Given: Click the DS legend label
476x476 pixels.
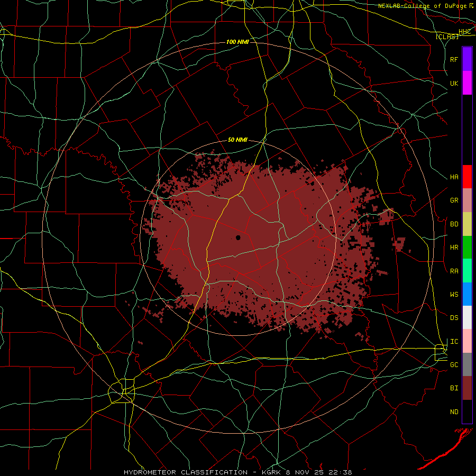Looking at the screenshot, I should (454, 318).
